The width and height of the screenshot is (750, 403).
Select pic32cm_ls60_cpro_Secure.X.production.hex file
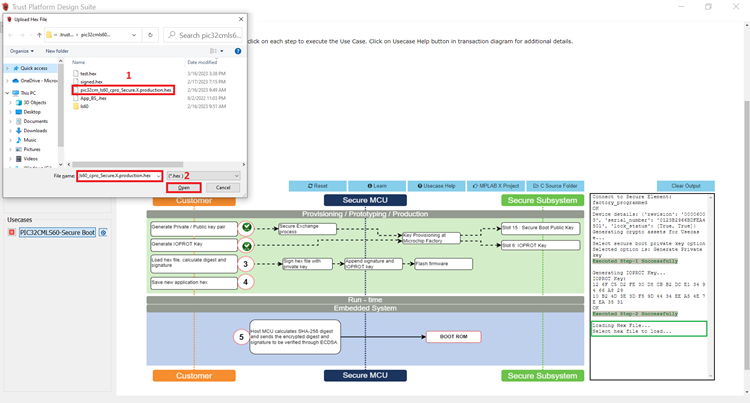123,90
